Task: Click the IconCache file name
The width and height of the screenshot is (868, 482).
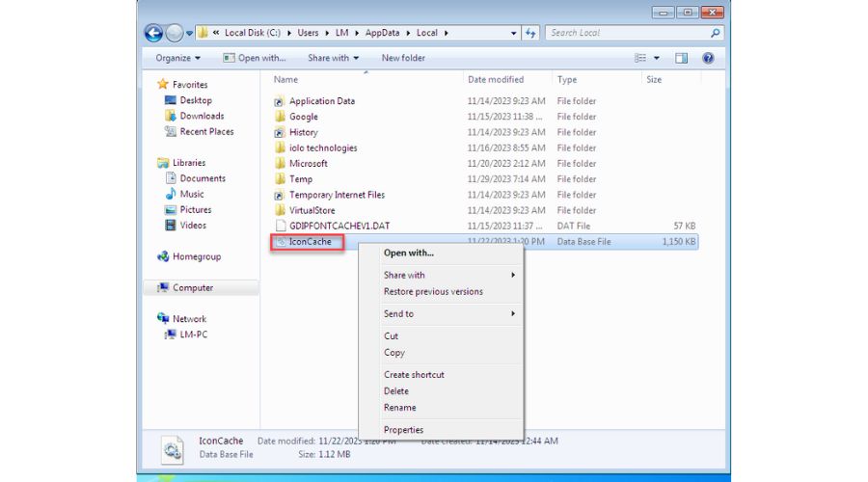Action: click(310, 241)
